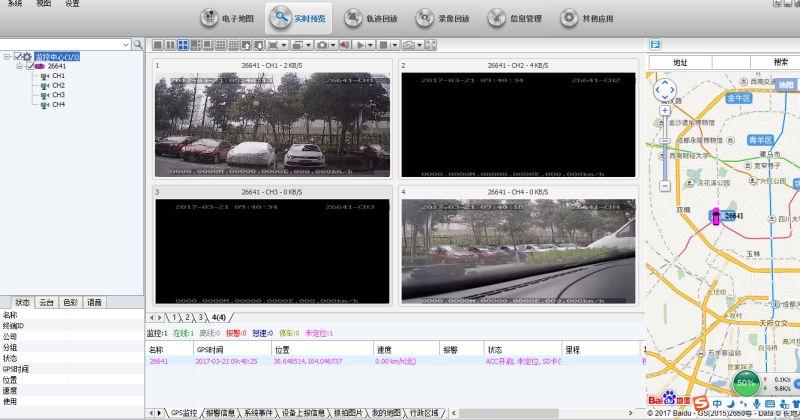The height and width of the screenshot is (420, 800).
Task: Go to previous video page icon
Action: [x=246, y=45]
